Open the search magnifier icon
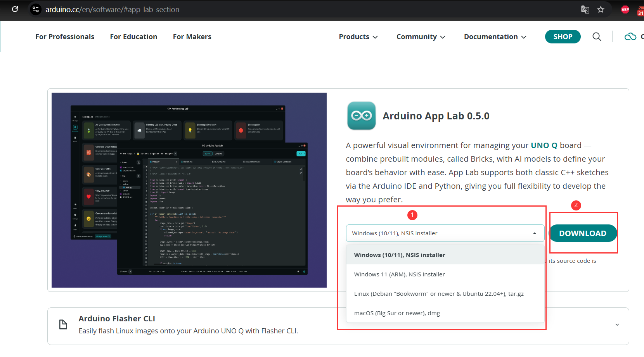The height and width of the screenshot is (357, 644). [597, 37]
